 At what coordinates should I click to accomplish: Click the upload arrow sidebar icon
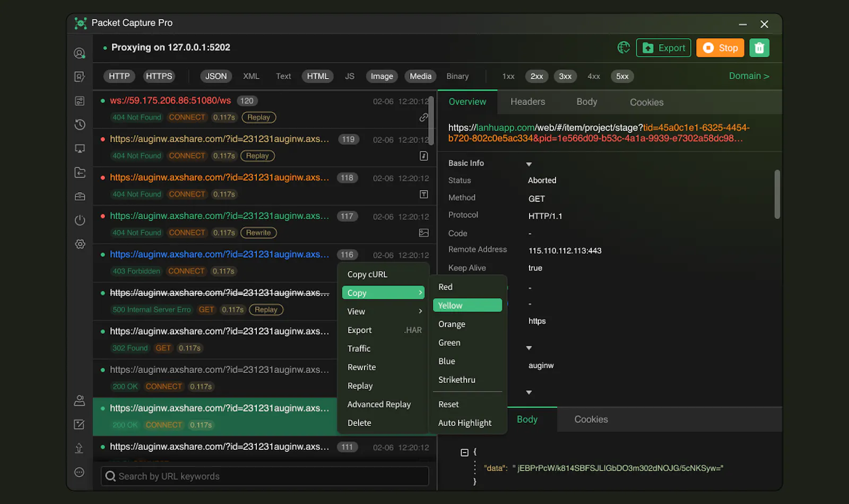point(80,448)
